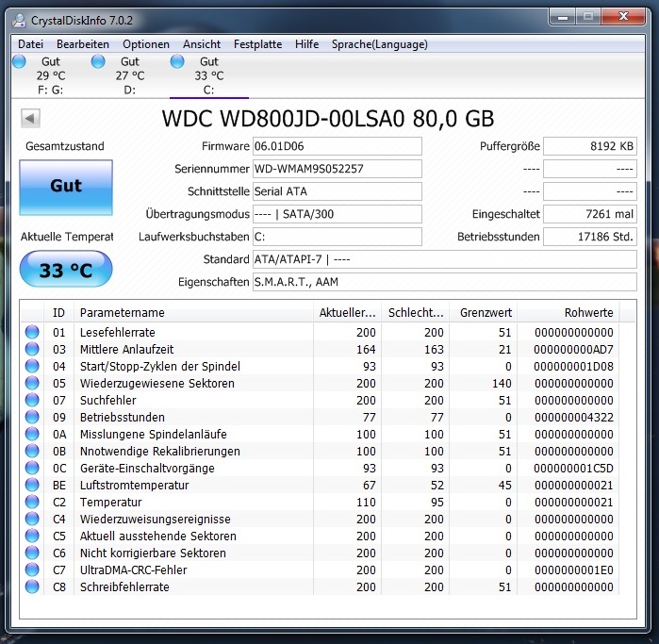The image size is (659, 644).
Task: Click status icon for Luftstromtemperatur row
Action: click(32, 485)
